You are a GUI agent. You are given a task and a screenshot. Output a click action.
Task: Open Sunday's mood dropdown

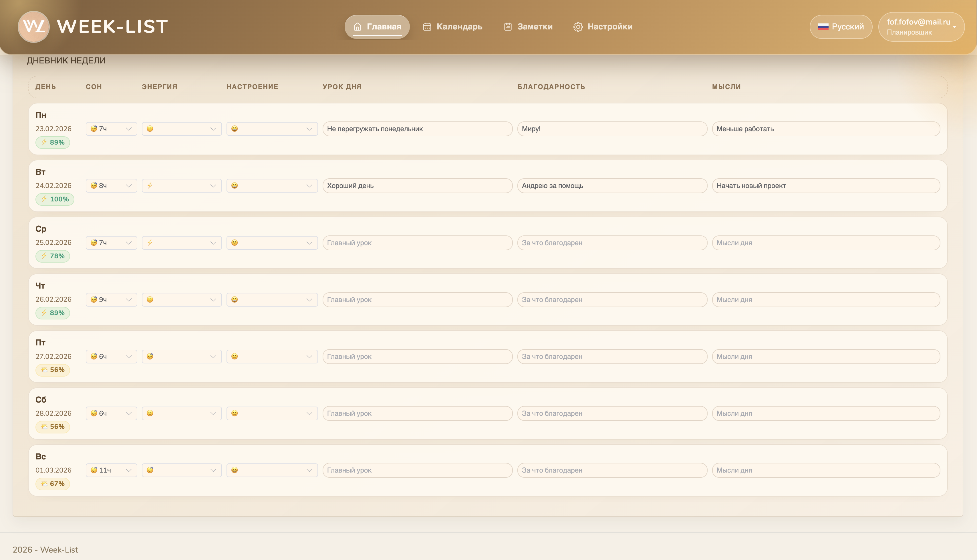[272, 470]
